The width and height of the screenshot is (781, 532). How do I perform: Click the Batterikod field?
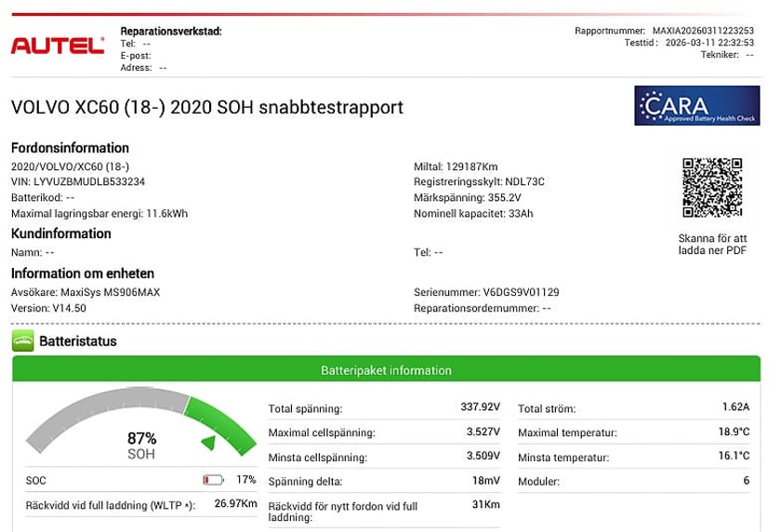click(43, 198)
